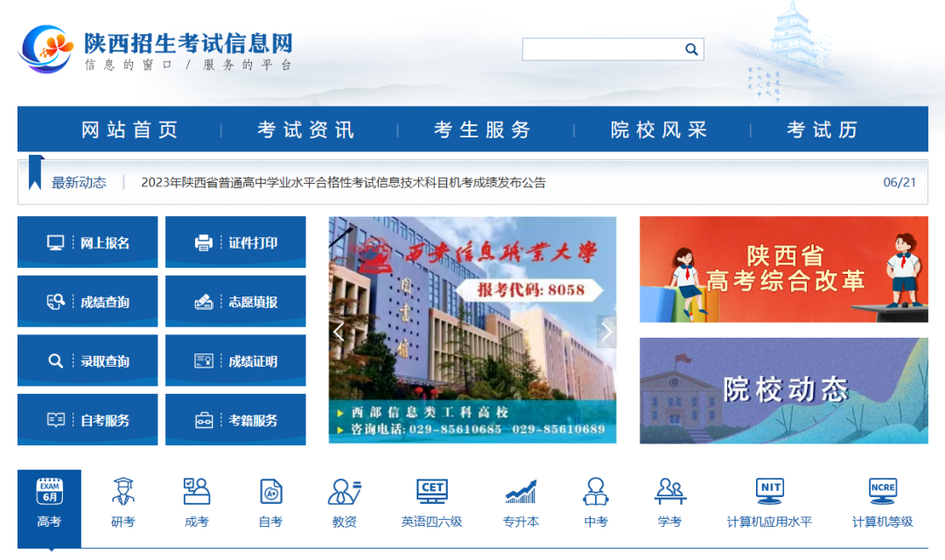The height and width of the screenshot is (560, 945).
Task: Open the 英语四六级 CET icon
Action: click(431, 492)
